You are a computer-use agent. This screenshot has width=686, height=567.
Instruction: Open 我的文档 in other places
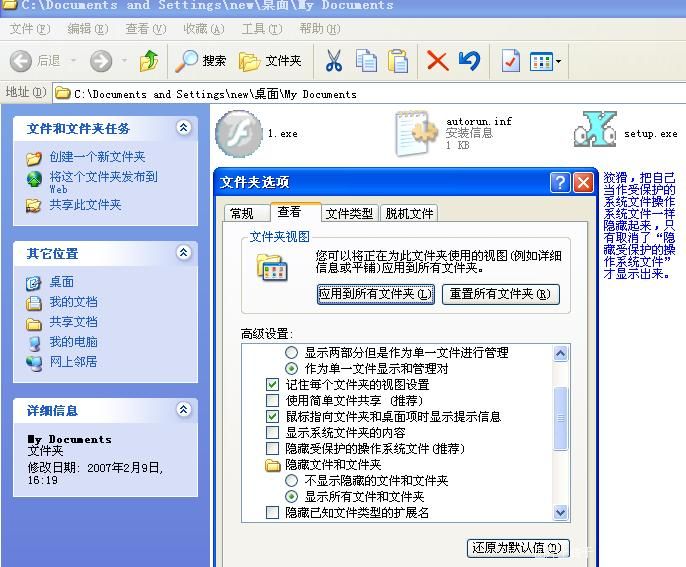point(73,302)
